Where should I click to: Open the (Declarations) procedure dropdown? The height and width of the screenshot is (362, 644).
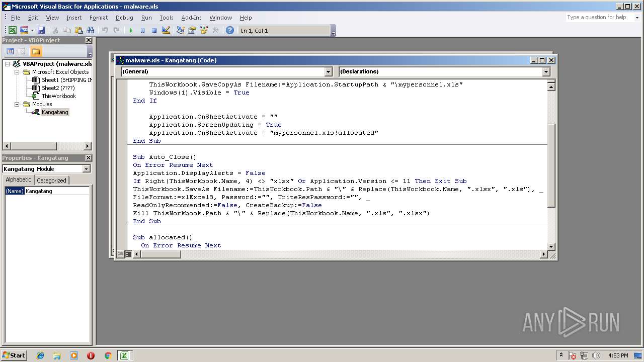point(546,71)
